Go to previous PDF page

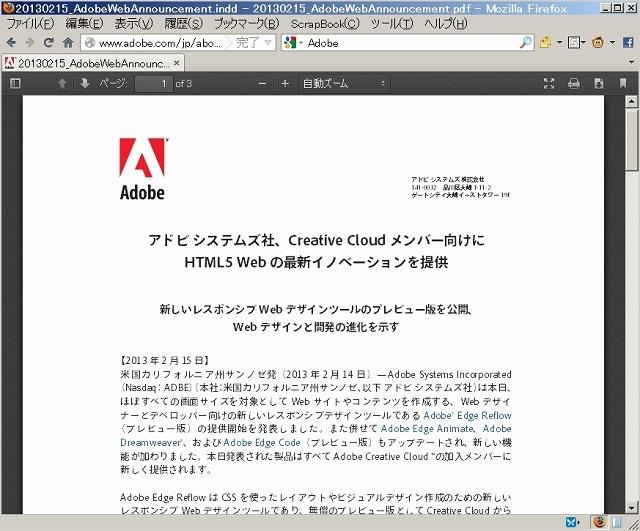(x=63, y=84)
